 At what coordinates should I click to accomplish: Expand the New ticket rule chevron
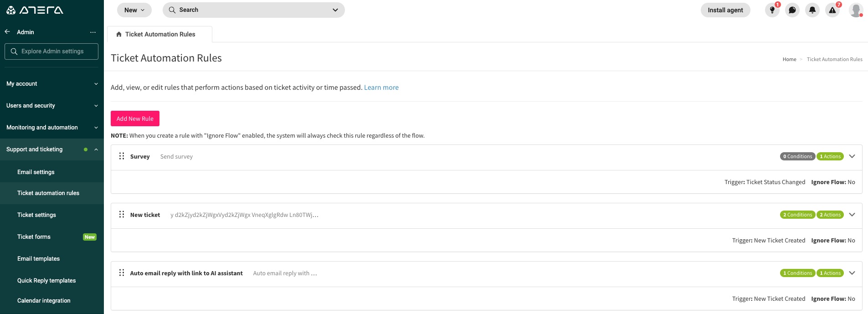[852, 215]
